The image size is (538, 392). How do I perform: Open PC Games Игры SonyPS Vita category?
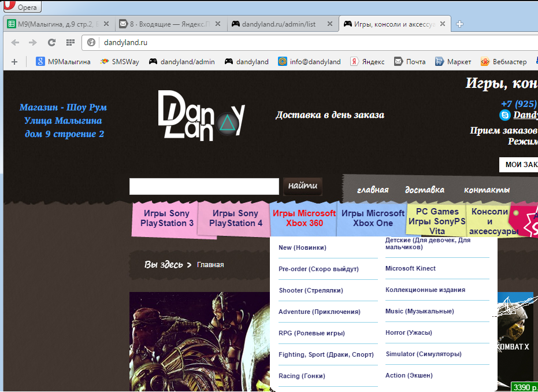point(437,221)
